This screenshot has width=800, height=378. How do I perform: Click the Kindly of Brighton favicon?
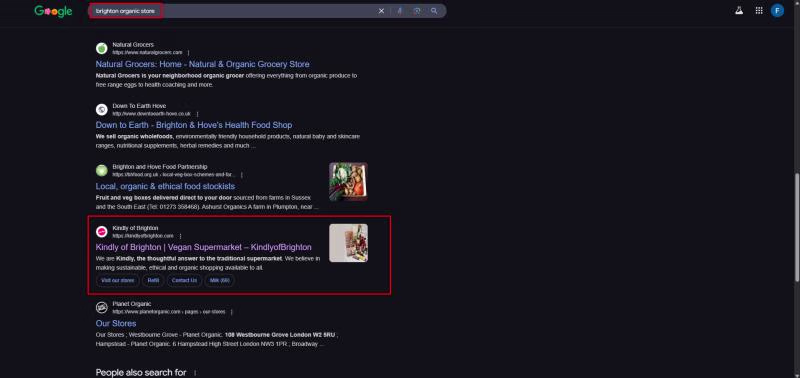[102, 232]
